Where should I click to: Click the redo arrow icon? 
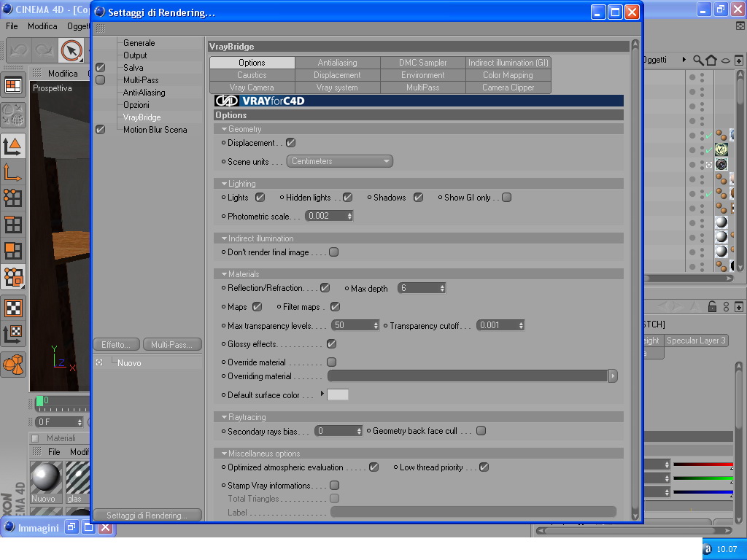pos(44,50)
